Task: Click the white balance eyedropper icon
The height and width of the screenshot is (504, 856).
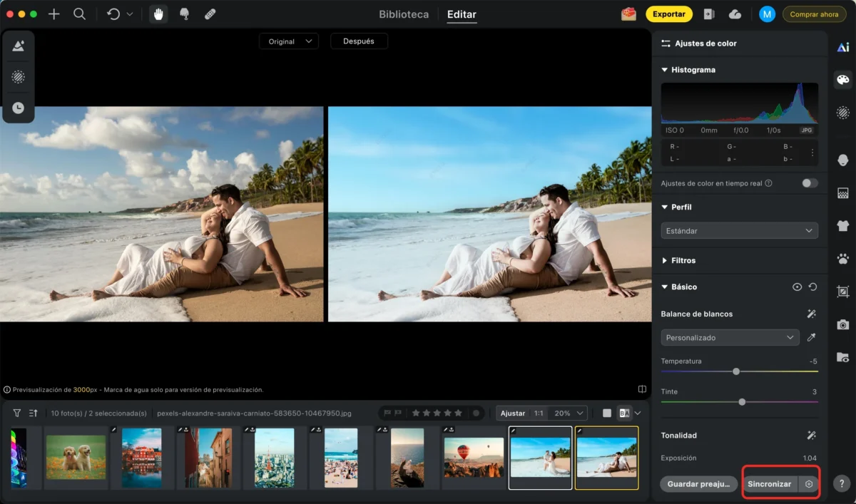Action: [812, 337]
